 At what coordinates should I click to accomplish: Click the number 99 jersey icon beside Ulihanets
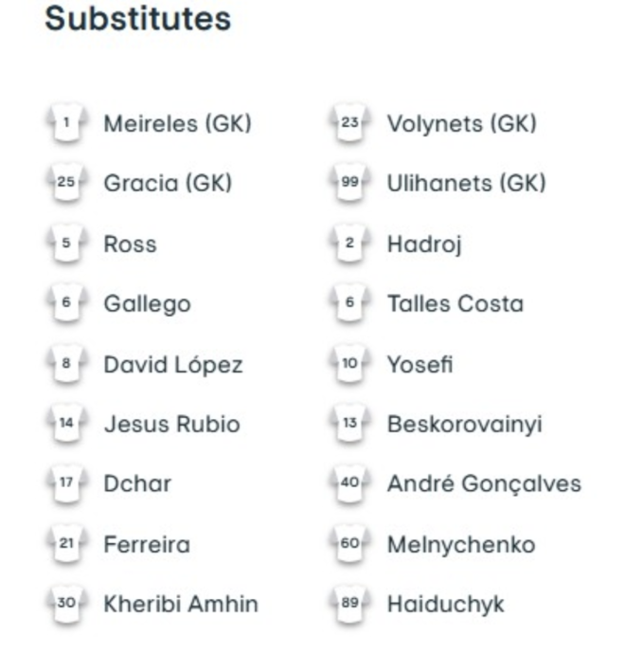pos(349,184)
